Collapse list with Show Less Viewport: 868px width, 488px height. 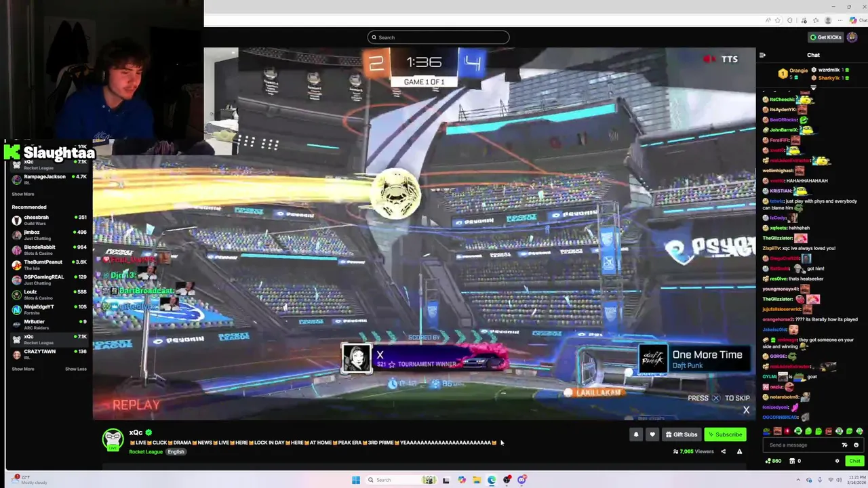coord(76,369)
